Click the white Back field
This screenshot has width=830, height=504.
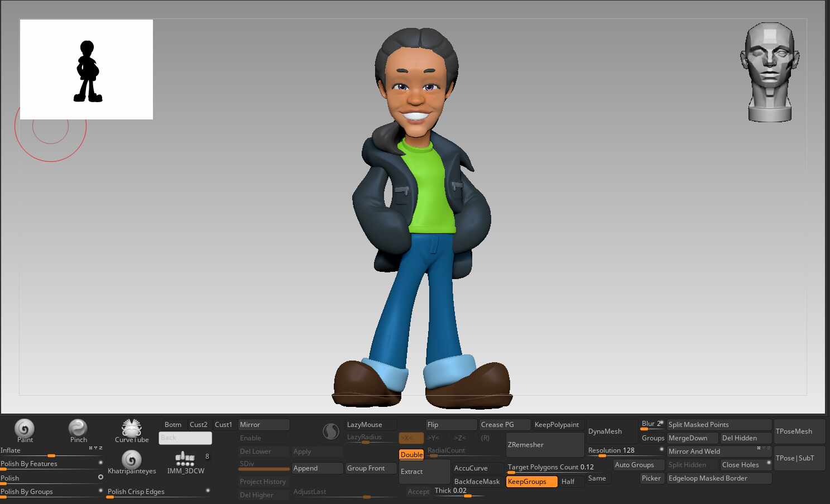coord(185,438)
